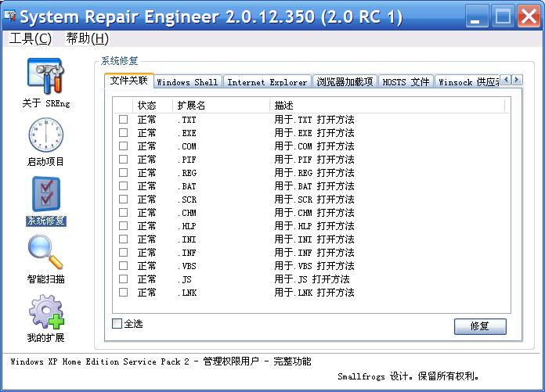The width and height of the screenshot is (545, 392).
Task: Click the tab strip left scroll arrow
Action: pos(506,80)
